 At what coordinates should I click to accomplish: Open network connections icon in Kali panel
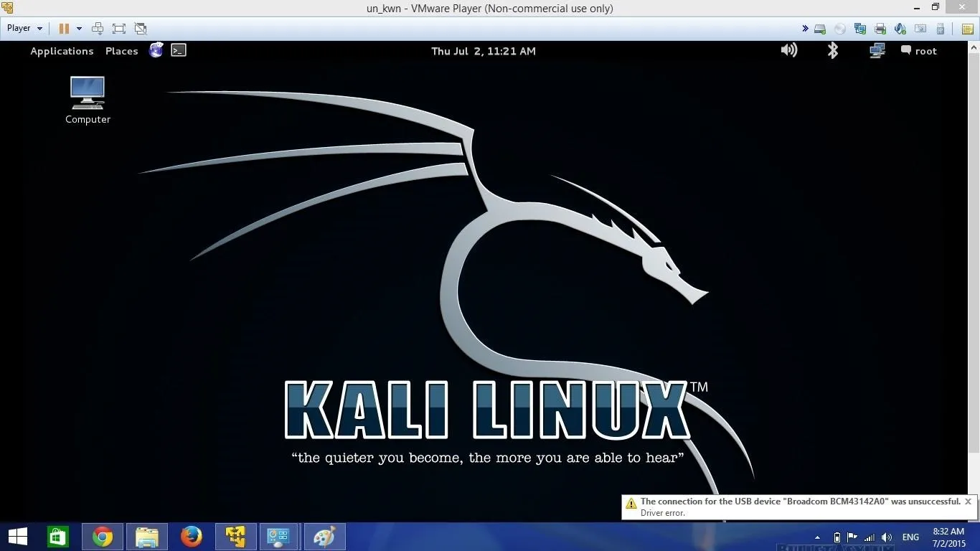coord(877,50)
